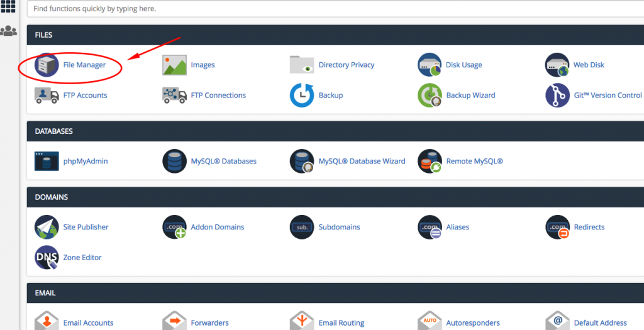
Task: Click the Disk Usage icon
Action: 430,65
